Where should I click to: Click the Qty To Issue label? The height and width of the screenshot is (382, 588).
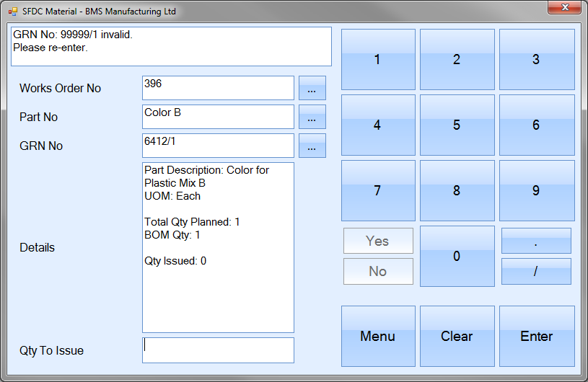51,350
